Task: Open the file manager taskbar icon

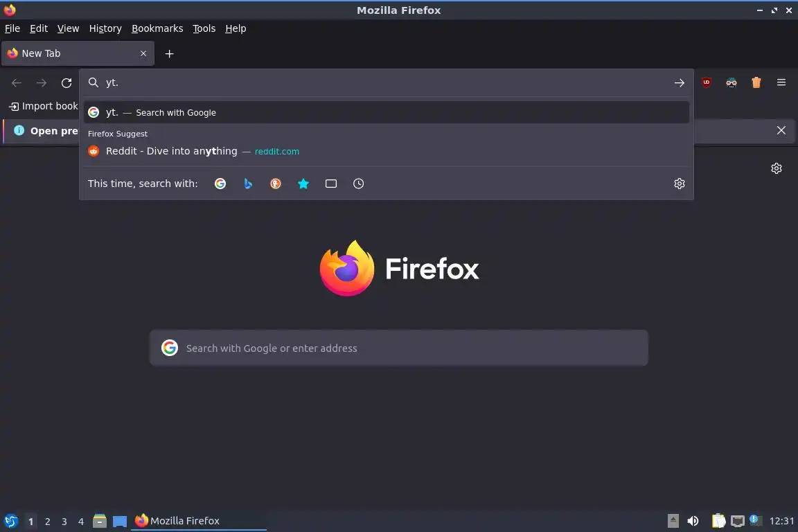Action: tap(100, 521)
